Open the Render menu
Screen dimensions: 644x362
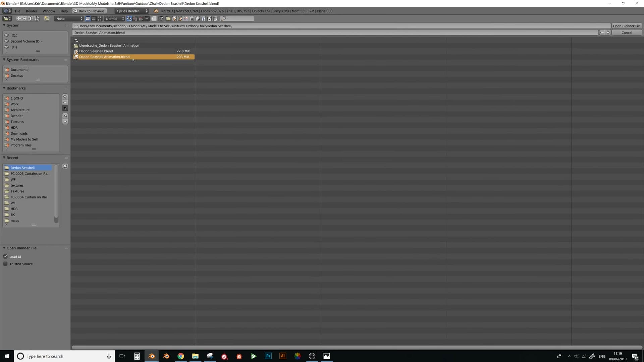(x=32, y=11)
